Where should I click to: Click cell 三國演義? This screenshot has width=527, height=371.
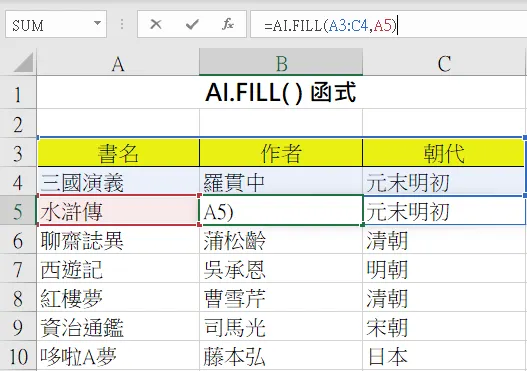(x=118, y=182)
